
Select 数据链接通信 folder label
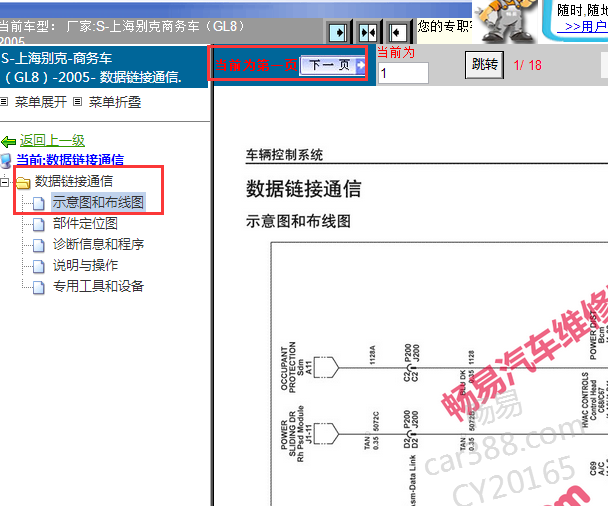point(74,181)
